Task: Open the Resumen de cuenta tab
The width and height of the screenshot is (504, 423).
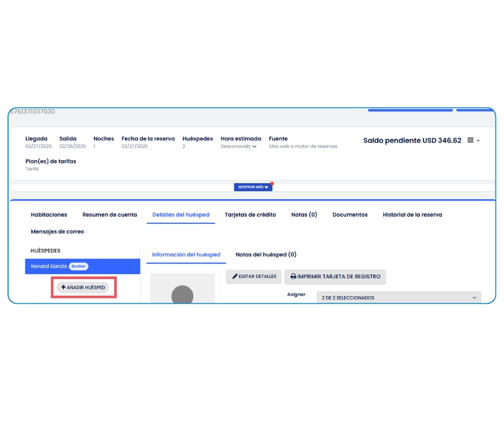Action: pos(109,215)
